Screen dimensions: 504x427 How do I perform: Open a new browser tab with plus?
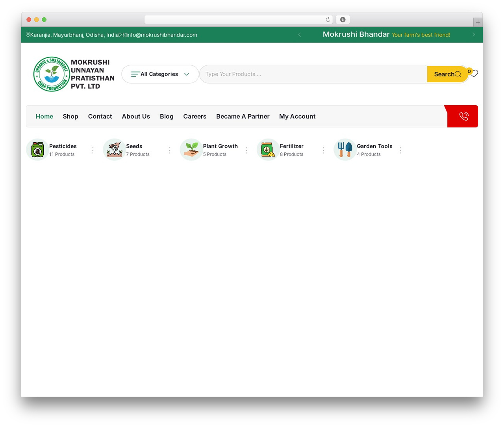tap(478, 22)
